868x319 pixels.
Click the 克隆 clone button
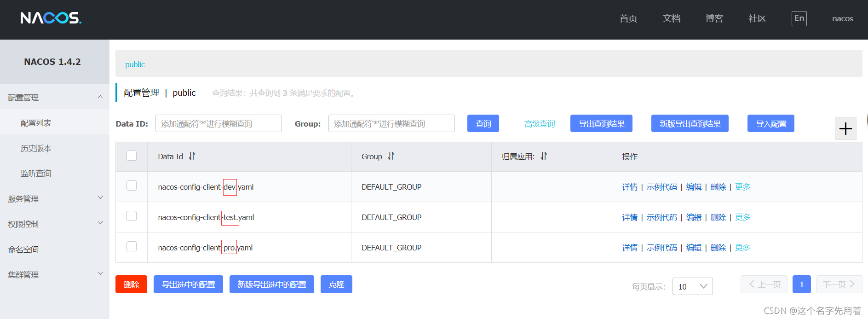pos(336,284)
